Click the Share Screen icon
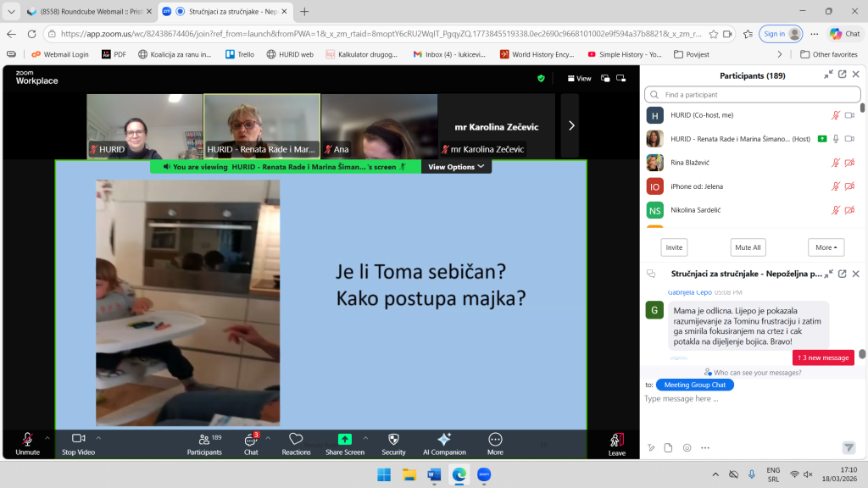Image resolution: width=868 pixels, height=488 pixels. pyautogui.click(x=344, y=439)
